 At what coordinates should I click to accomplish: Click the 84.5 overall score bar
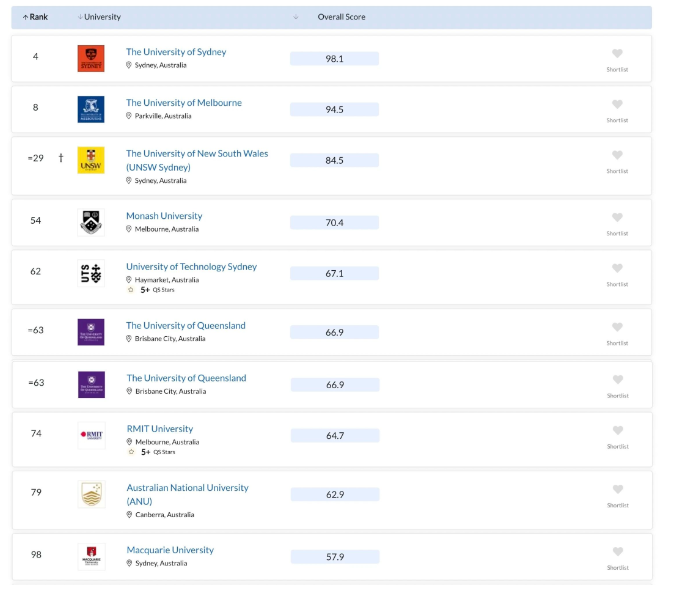click(x=334, y=160)
